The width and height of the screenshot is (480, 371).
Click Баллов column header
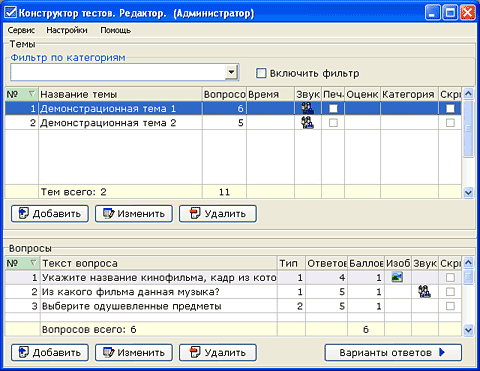click(366, 263)
